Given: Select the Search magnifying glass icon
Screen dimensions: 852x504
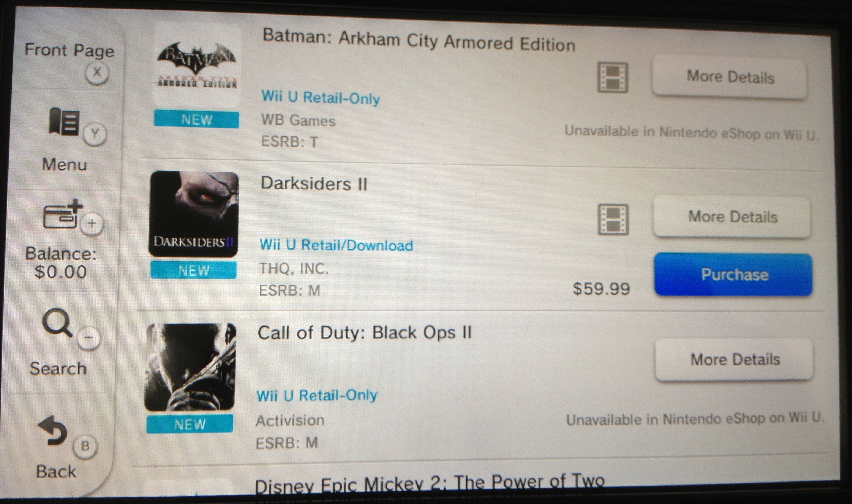Looking at the screenshot, I should tap(57, 323).
